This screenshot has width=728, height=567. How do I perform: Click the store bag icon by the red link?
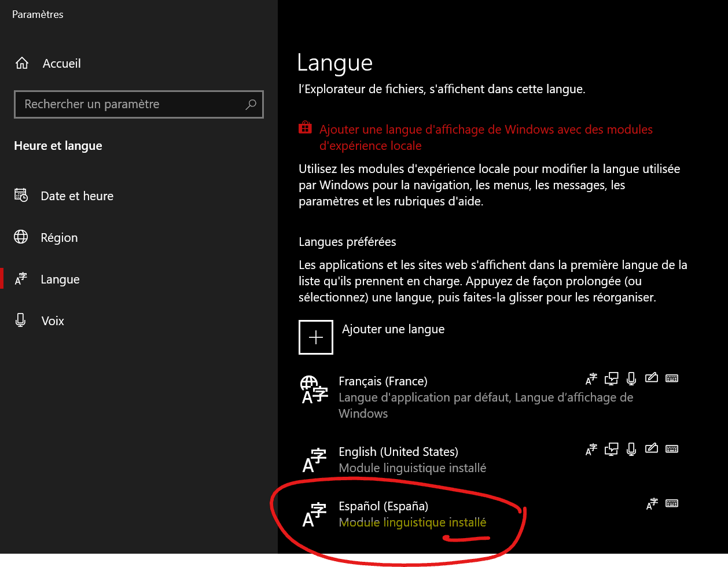click(305, 128)
